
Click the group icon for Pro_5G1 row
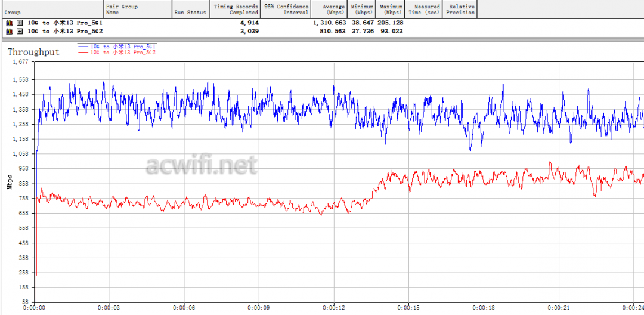click(9, 23)
